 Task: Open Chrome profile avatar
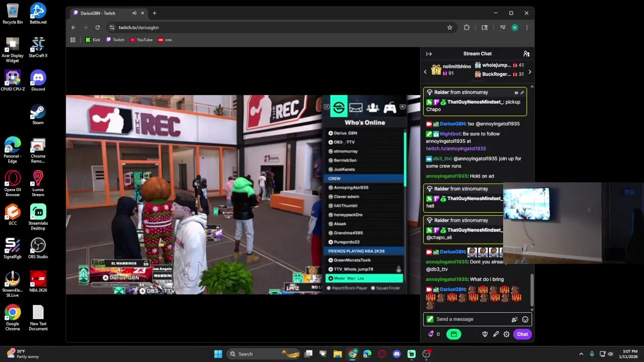(515, 28)
